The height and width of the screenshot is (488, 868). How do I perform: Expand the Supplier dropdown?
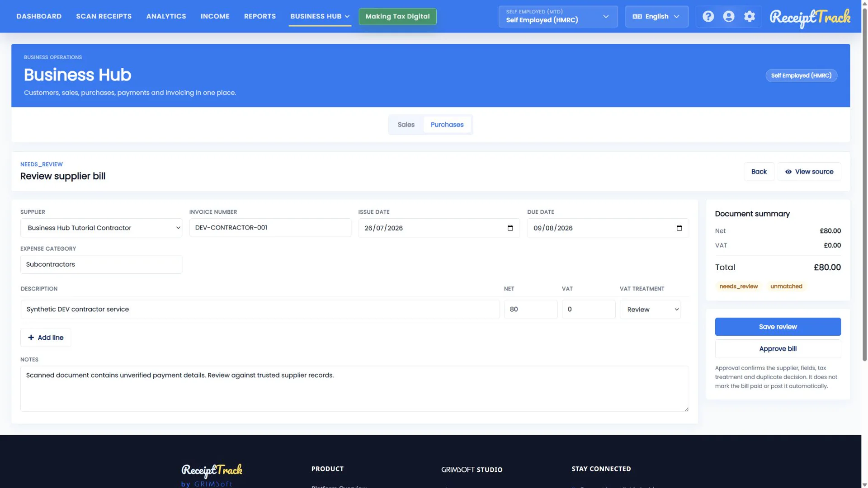click(x=101, y=228)
